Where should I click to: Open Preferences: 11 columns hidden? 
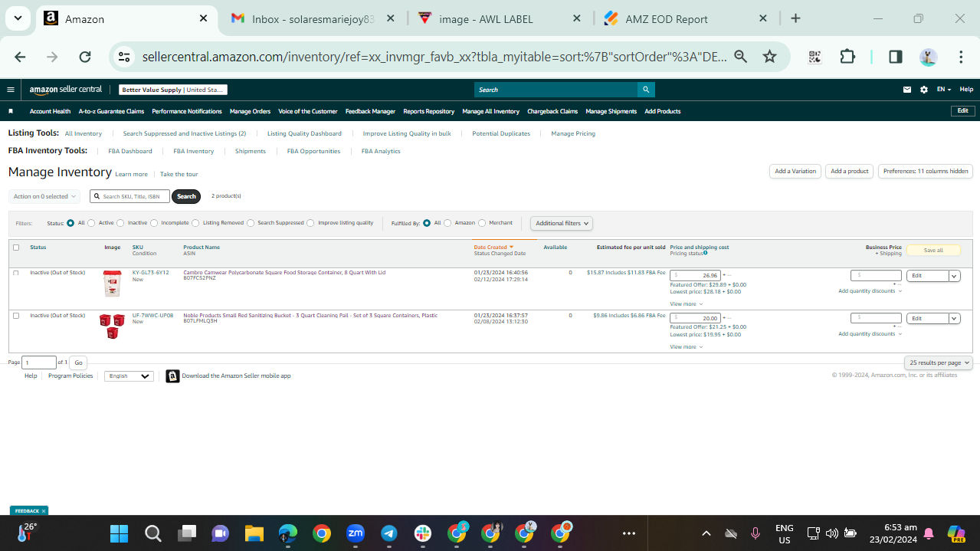point(926,171)
